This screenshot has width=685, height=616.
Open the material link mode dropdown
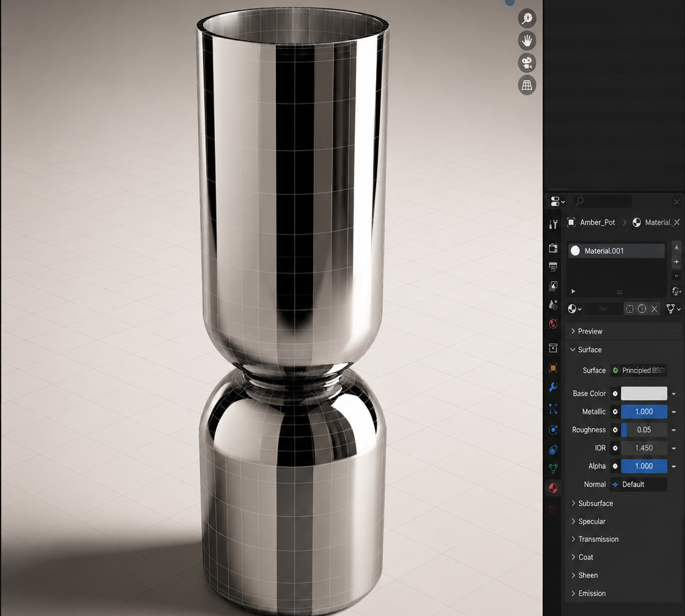pyautogui.click(x=673, y=309)
